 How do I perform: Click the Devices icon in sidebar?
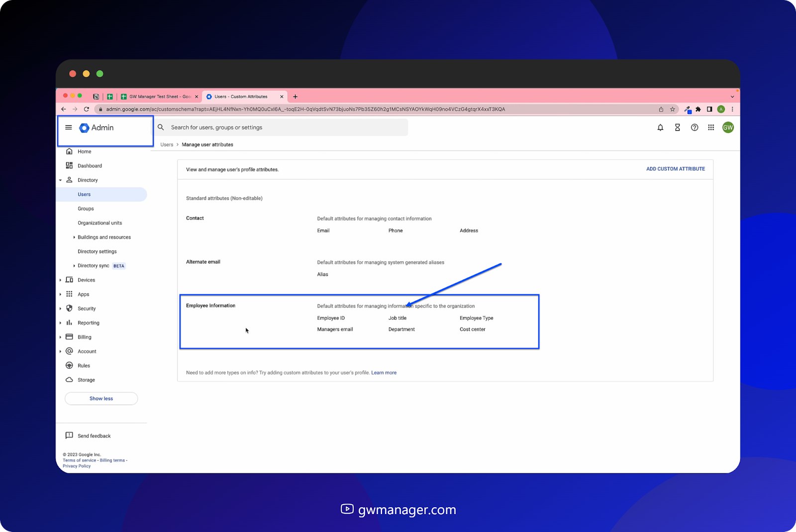point(69,280)
